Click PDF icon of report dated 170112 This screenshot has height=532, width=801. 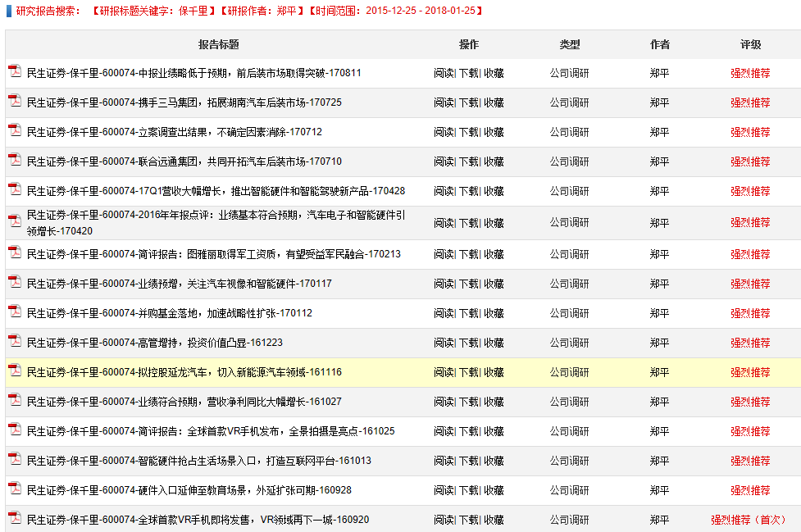15,311
